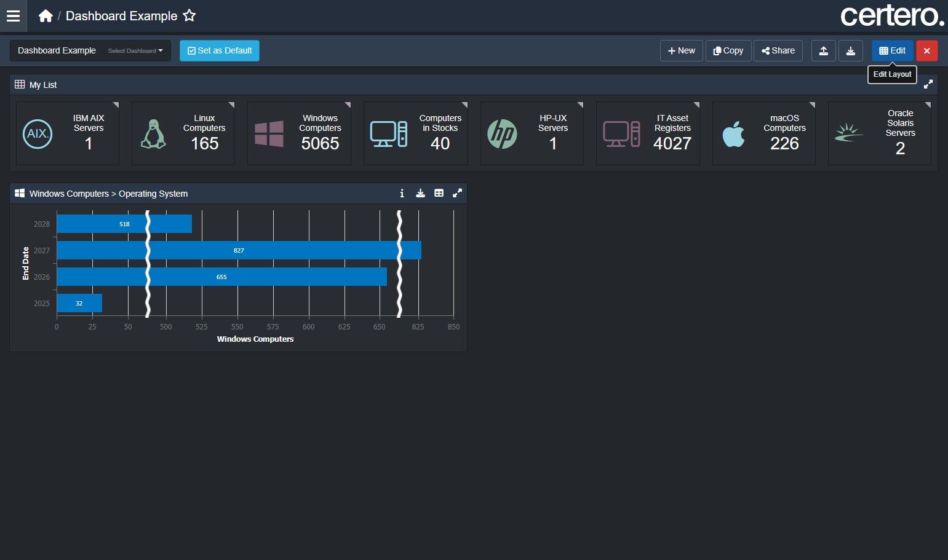Screen dimensions: 948x560
Task: Click the My List grid icon
Action: (x=20, y=84)
